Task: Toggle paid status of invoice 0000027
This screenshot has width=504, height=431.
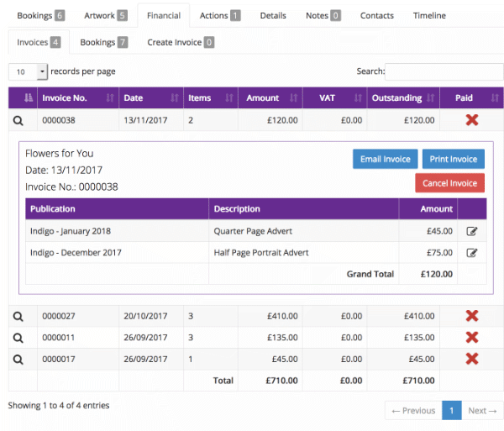Action: pyautogui.click(x=471, y=316)
